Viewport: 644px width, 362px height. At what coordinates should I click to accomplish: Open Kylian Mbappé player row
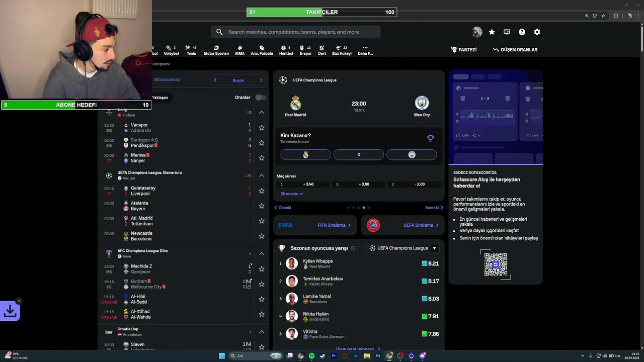(x=359, y=263)
